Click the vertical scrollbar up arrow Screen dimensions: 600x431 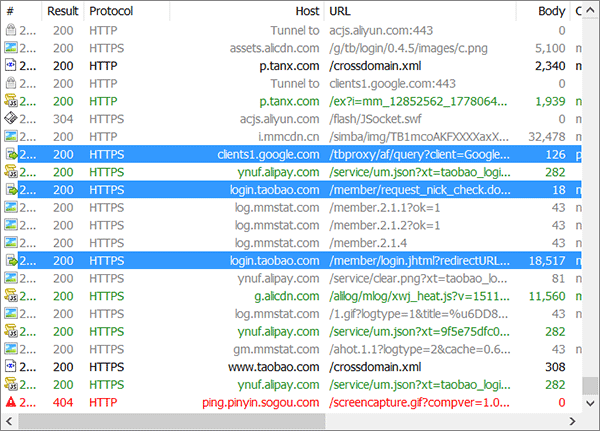(590, 11)
